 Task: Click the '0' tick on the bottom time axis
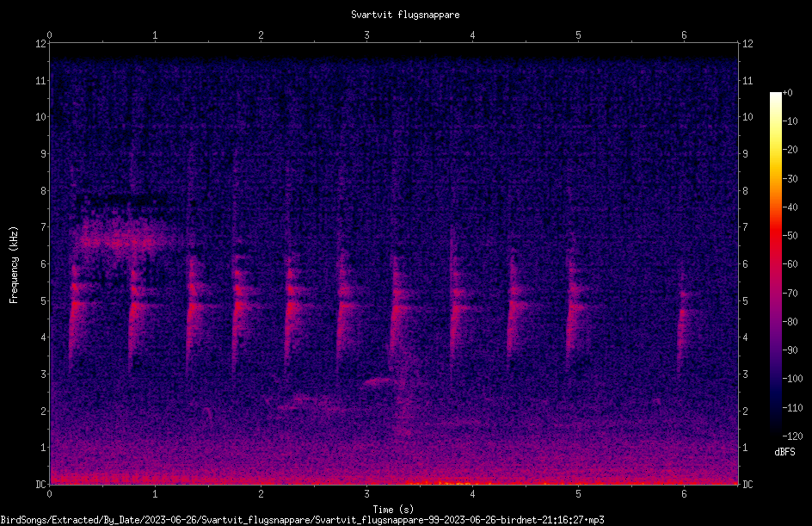point(49,494)
